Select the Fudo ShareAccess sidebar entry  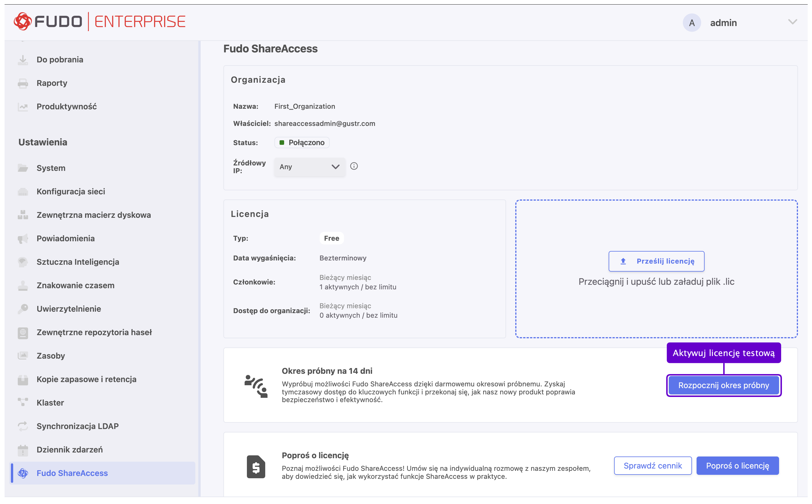[103, 473]
